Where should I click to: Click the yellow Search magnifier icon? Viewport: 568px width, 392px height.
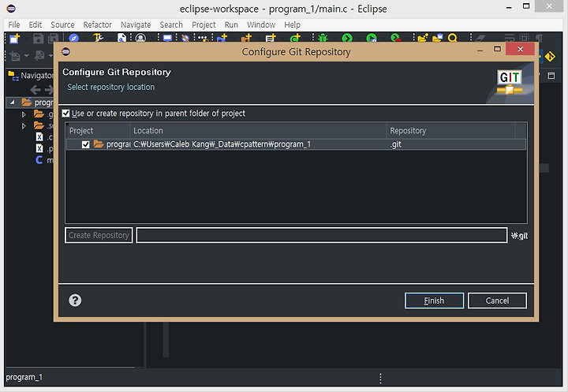coord(453,38)
